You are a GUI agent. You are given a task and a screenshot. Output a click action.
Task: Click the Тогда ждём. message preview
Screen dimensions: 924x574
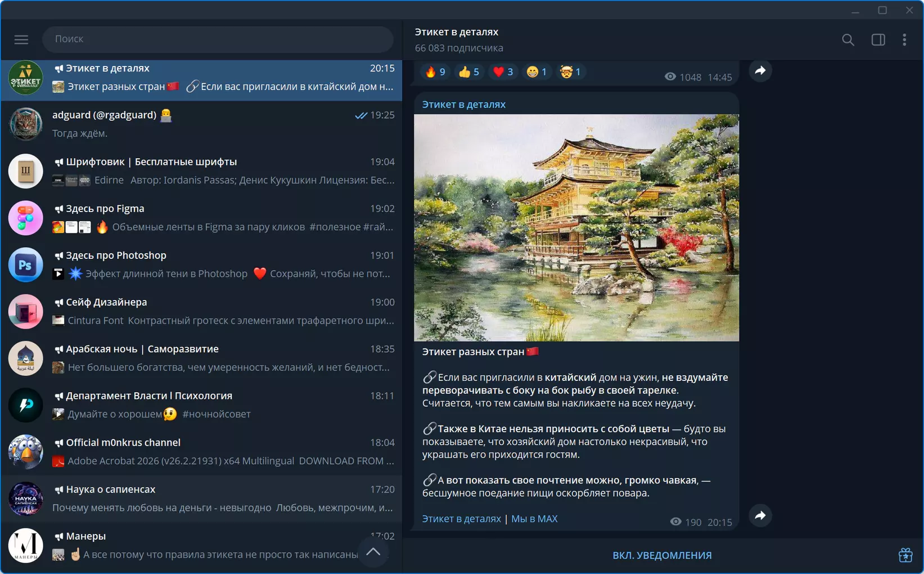(80, 133)
